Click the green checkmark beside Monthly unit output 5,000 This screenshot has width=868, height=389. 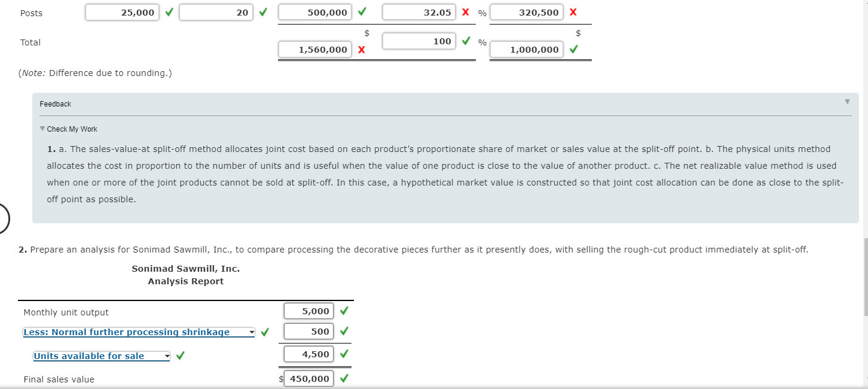coord(344,311)
